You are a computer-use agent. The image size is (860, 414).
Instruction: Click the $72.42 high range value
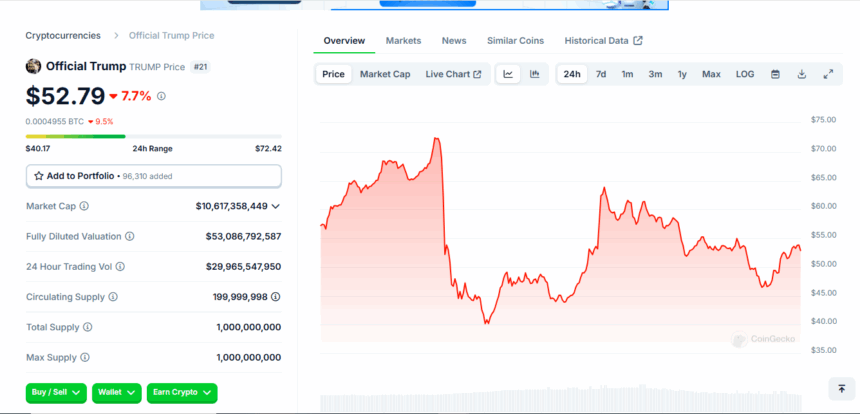(268, 149)
